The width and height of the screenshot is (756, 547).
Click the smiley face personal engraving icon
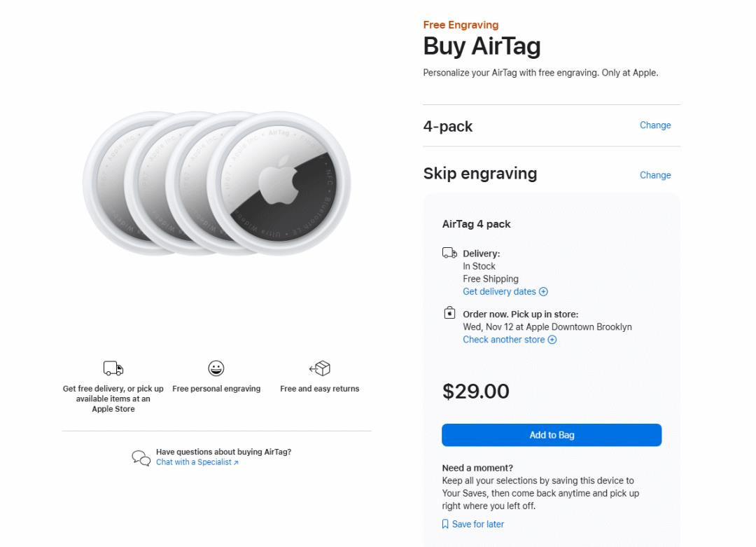click(216, 368)
